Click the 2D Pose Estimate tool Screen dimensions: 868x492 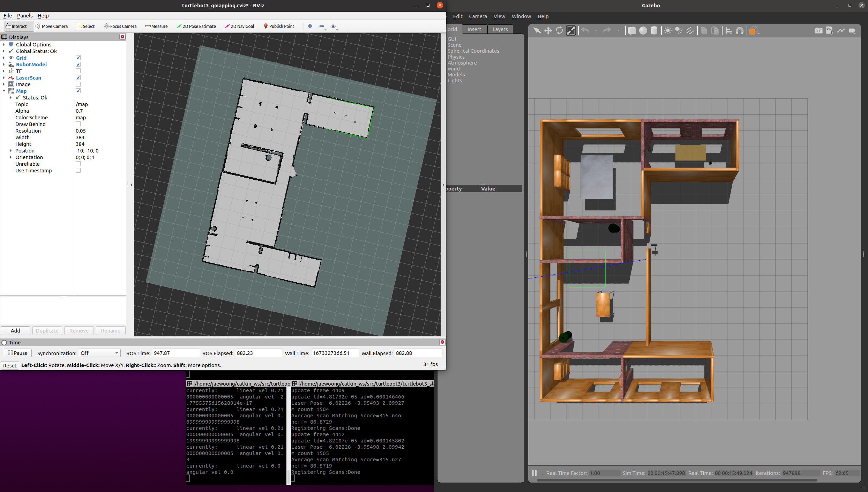coord(196,26)
